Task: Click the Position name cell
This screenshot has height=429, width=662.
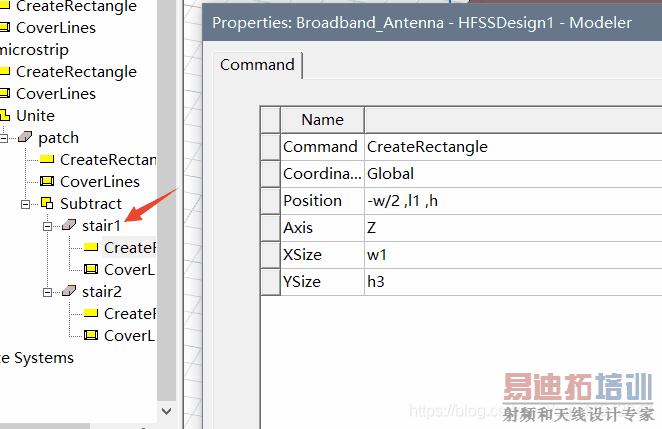Action: coord(323,201)
